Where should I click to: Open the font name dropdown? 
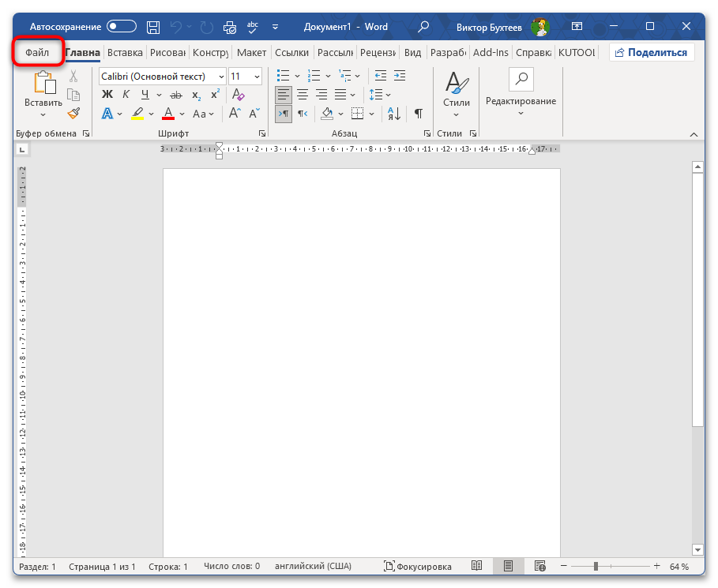pyautogui.click(x=220, y=76)
